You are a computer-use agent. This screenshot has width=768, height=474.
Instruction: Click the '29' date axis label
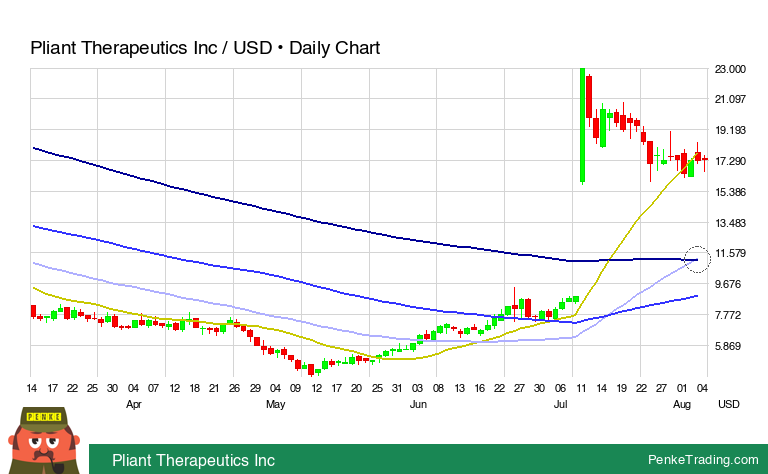pyautogui.click(x=255, y=388)
